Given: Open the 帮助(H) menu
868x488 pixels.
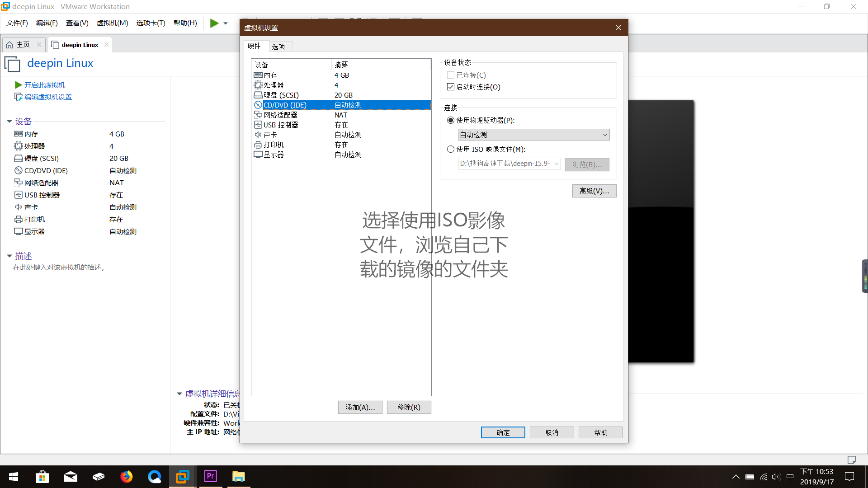Looking at the screenshot, I should tap(185, 23).
